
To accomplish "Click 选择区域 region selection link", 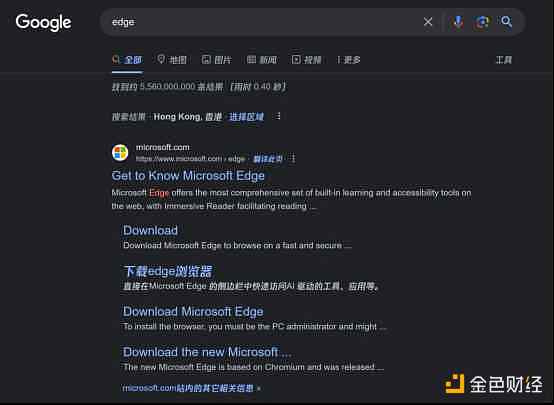I will coord(246,117).
